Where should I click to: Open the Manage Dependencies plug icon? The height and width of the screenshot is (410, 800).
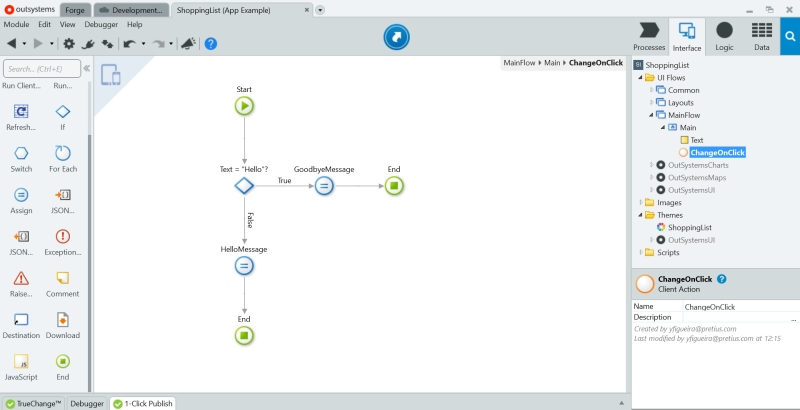coord(88,44)
